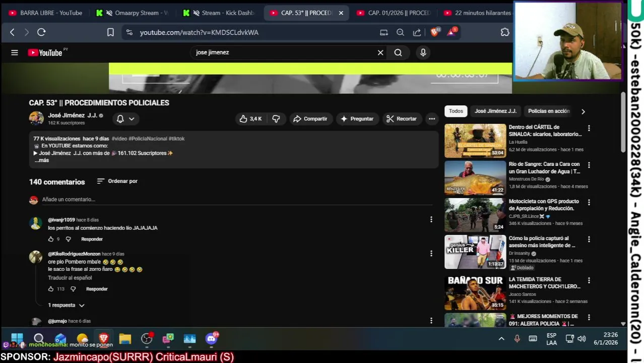Open options menu for @ivanjr1059's comment
The width and height of the screenshot is (644, 363).
[x=431, y=219]
